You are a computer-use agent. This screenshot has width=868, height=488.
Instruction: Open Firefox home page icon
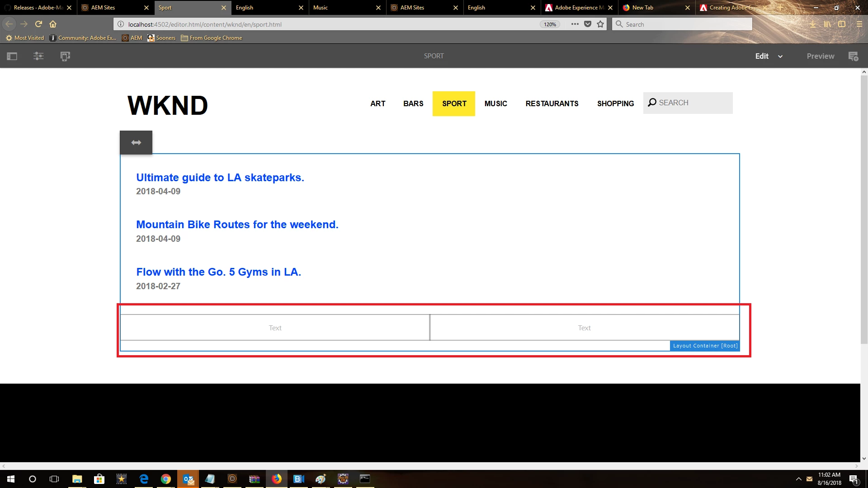tap(53, 24)
